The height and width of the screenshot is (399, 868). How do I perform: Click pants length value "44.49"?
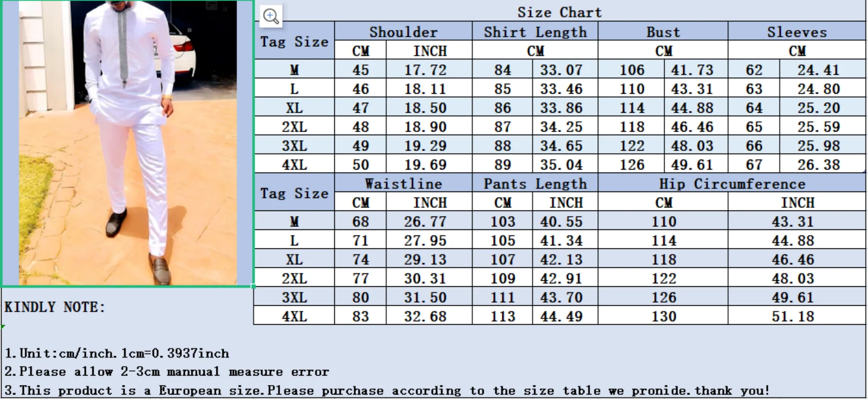[561, 316]
